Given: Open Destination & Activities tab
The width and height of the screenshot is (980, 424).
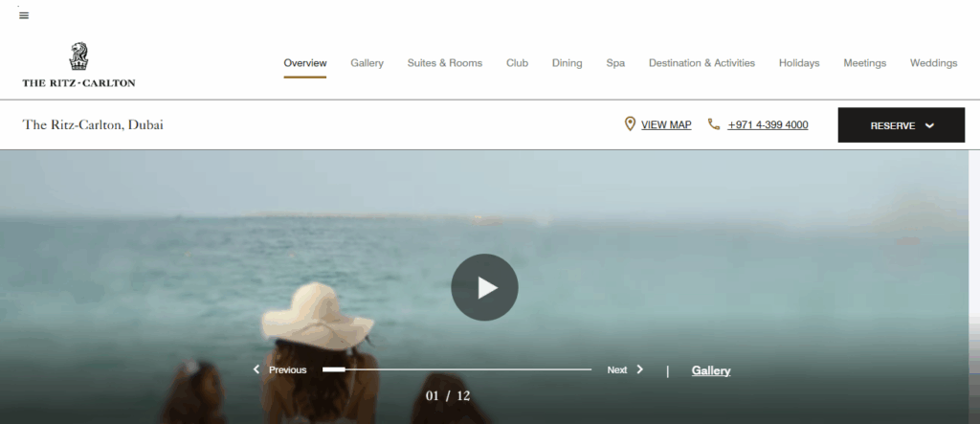Looking at the screenshot, I should (702, 63).
